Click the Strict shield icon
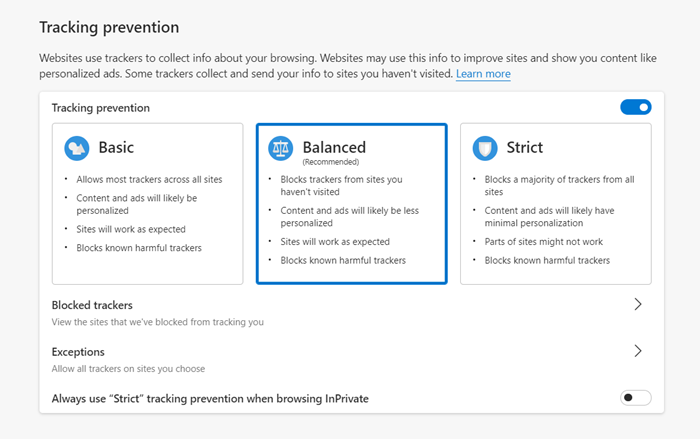This screenshot has width=700, height=439. click(x=485, y=148)
